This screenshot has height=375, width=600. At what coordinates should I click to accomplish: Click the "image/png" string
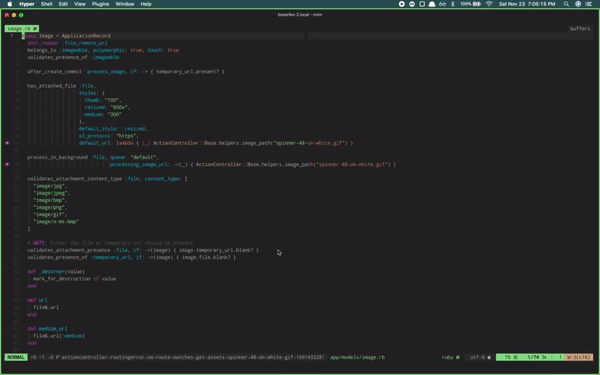49,207
